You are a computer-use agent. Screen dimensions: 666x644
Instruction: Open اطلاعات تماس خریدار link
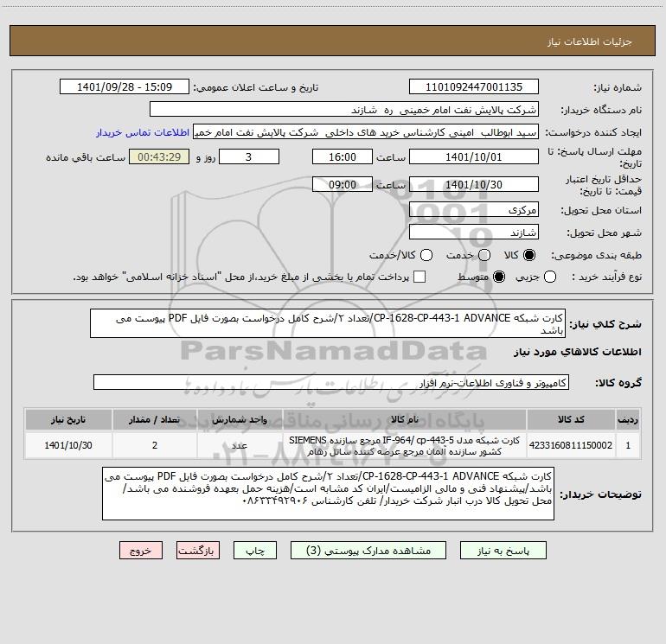pyautogui.click(x=143, y=132)
